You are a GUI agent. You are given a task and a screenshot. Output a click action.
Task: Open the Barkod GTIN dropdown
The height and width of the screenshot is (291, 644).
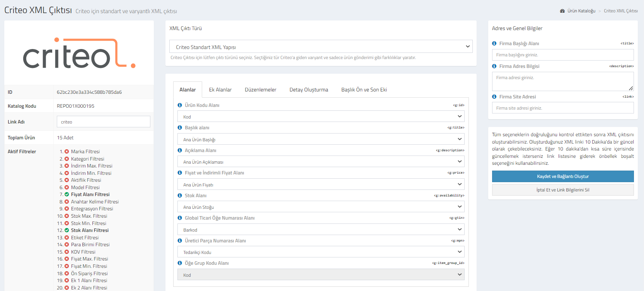321,229
